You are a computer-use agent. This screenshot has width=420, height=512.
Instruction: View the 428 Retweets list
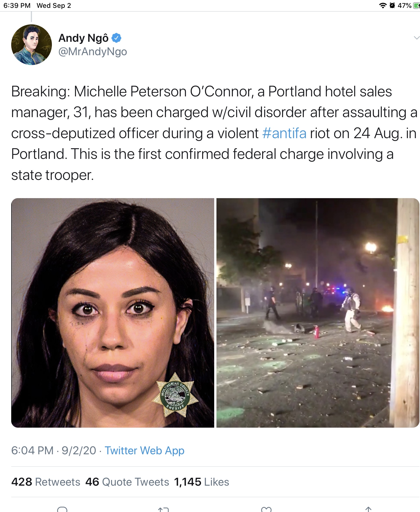tap(46, 482)
